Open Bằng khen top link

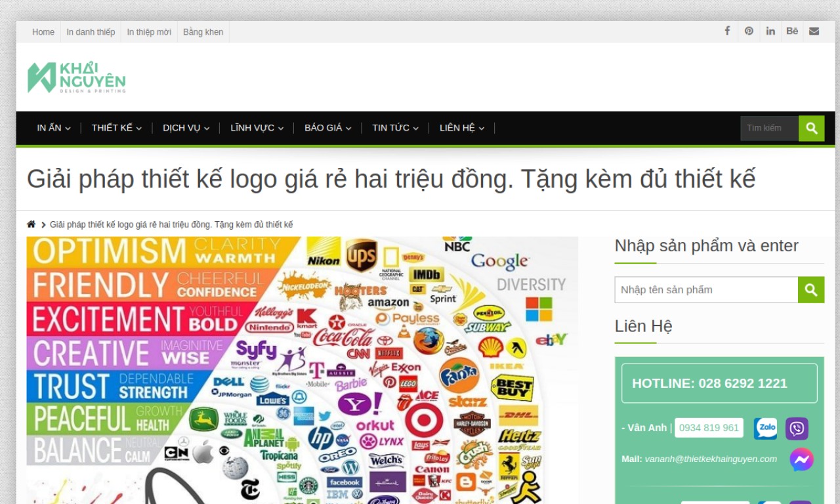pyautogui.click(x=203, y=32)
